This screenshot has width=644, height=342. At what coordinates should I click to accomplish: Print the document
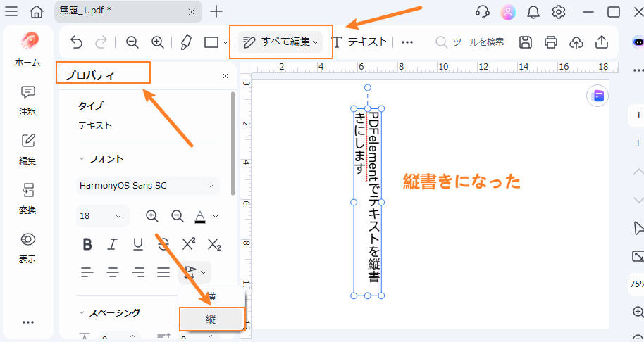tap(551, 42)
